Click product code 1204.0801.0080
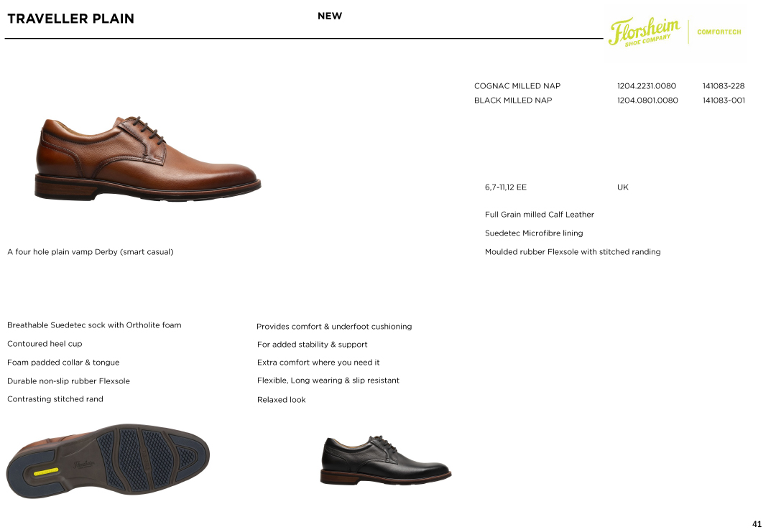This screenshot has height=532, width=776. tap(647, 101)
